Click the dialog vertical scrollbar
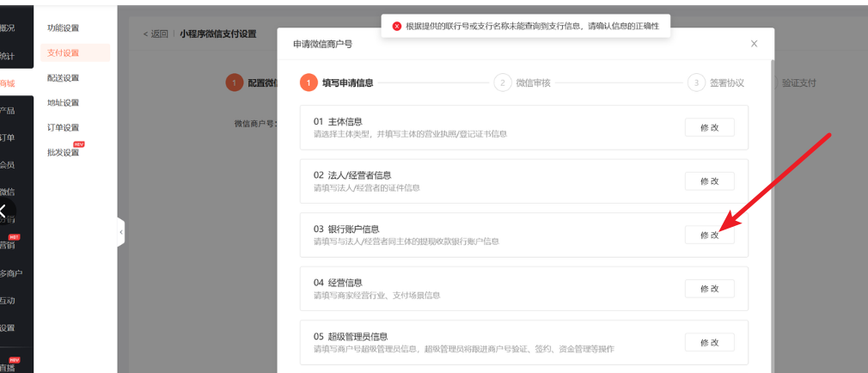 click(773, 216)
